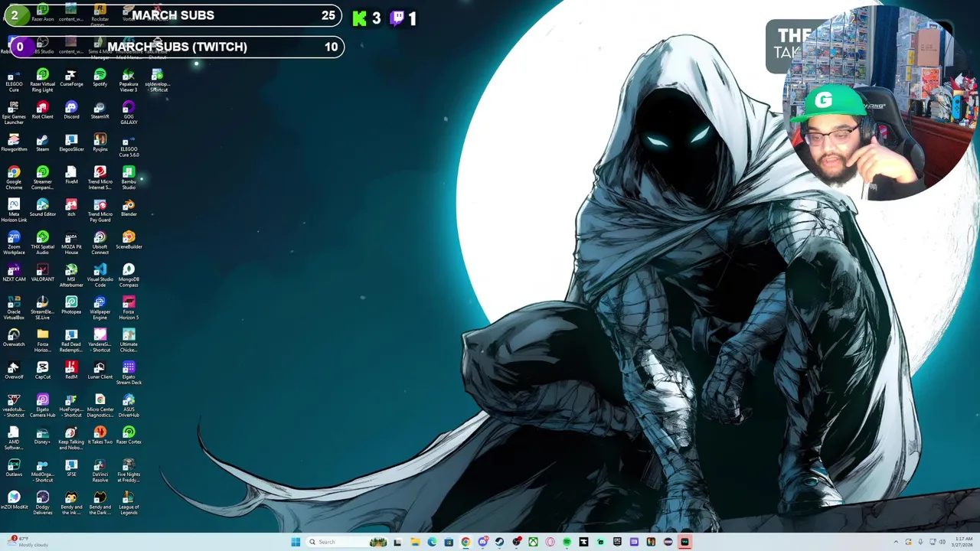
Task: Open File Explorer from the taskbar
Action: 415,542
